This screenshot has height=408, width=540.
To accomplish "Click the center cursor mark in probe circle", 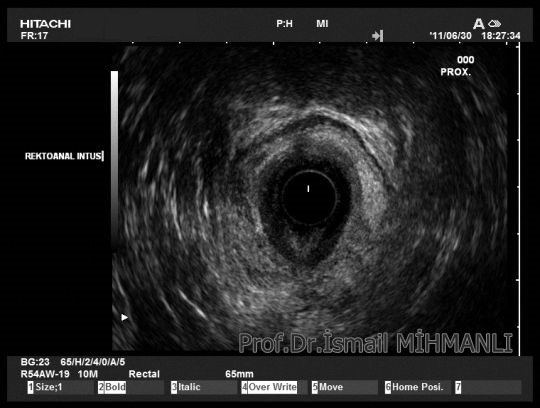I will 308,188.
